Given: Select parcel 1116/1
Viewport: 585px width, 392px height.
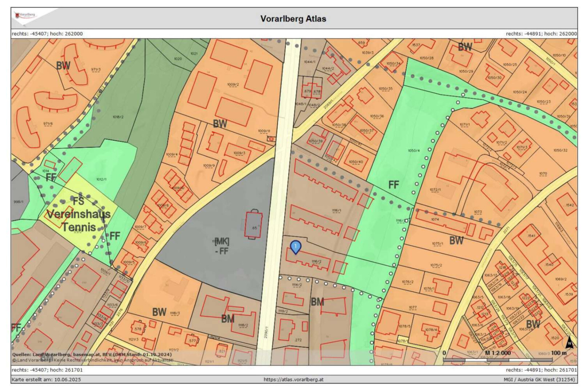Looking at the screenshot, I should point(336,210).
